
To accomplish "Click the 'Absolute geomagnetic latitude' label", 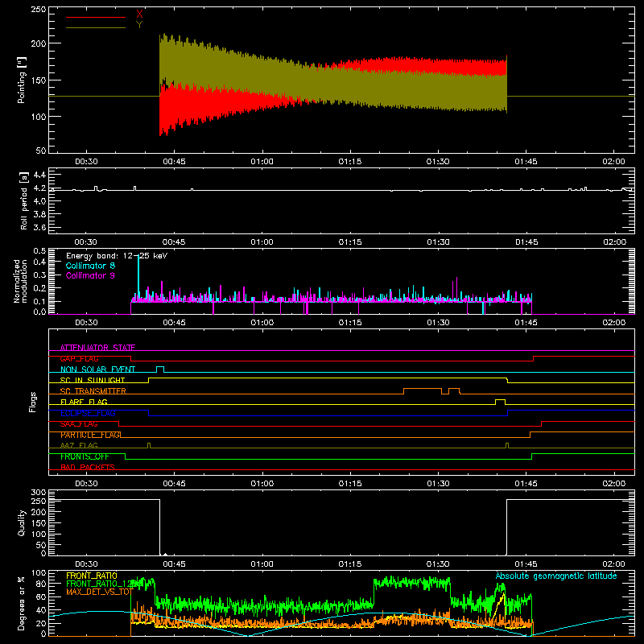I will pyautogui.click(x=556, y=576).
